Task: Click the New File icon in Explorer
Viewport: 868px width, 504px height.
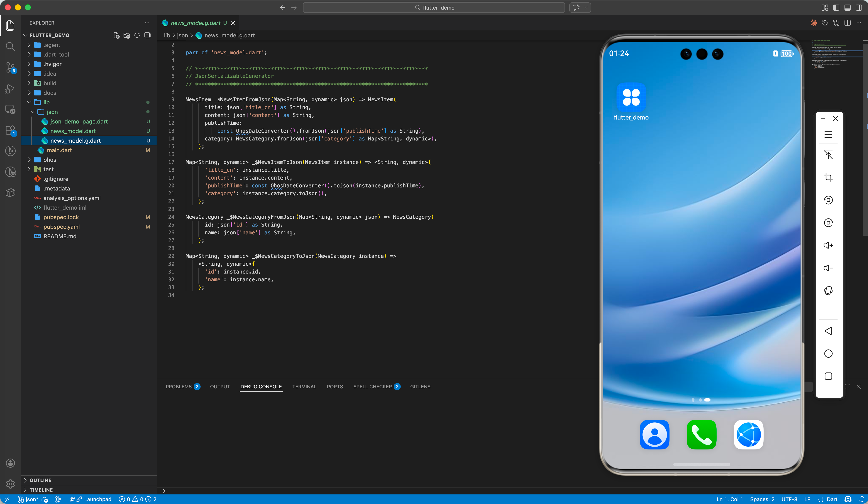Action: point(116,35)
